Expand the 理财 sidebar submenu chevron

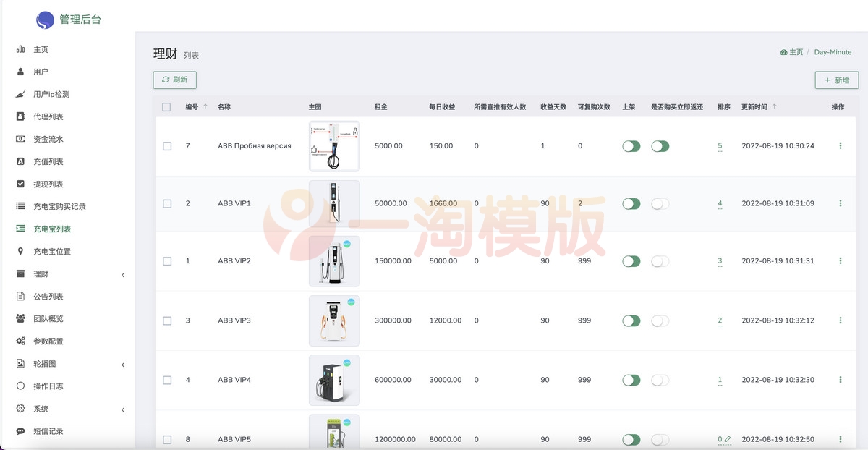pos(123,275)
